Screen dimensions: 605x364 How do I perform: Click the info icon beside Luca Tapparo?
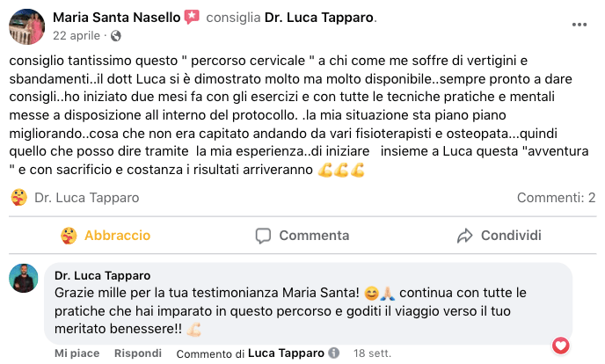333,353
